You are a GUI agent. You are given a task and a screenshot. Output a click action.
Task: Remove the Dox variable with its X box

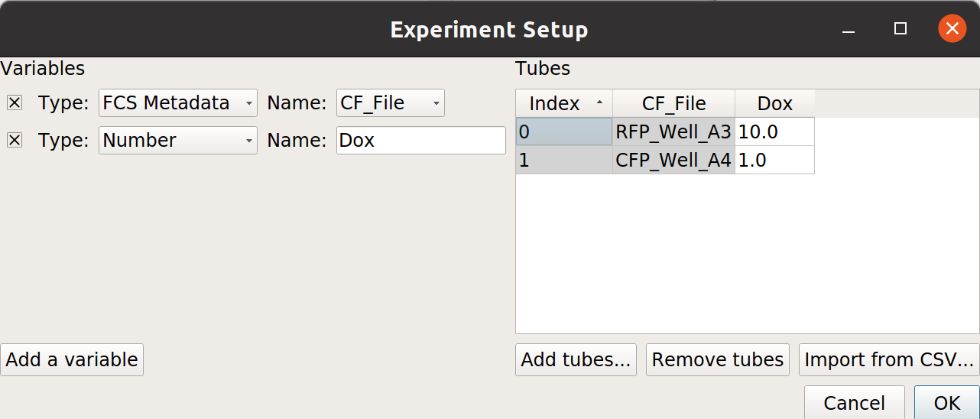coord(15,140)
